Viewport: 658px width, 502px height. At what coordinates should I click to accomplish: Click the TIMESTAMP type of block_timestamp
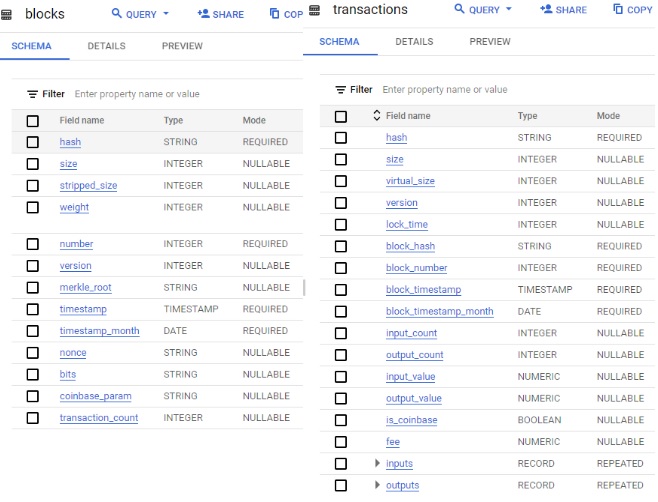pyautogui.click(x=545, y=290)
